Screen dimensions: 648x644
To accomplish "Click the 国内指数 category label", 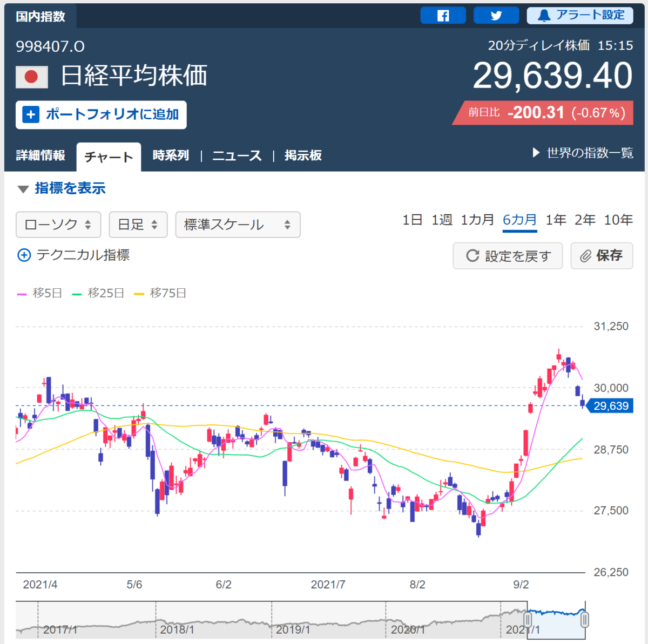I will pyautogui.click(x=40, y=16).
